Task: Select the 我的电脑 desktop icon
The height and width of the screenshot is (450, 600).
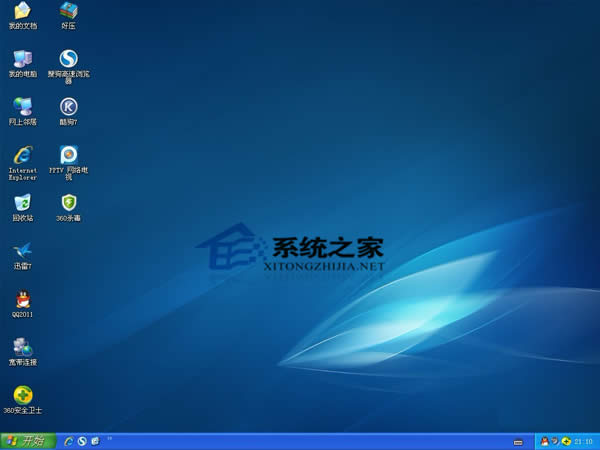Action: [x=23, y=63]
